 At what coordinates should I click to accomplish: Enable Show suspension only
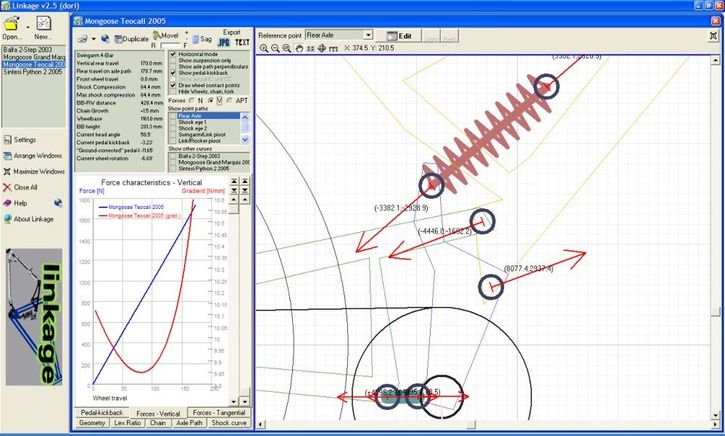click(173, 61)
